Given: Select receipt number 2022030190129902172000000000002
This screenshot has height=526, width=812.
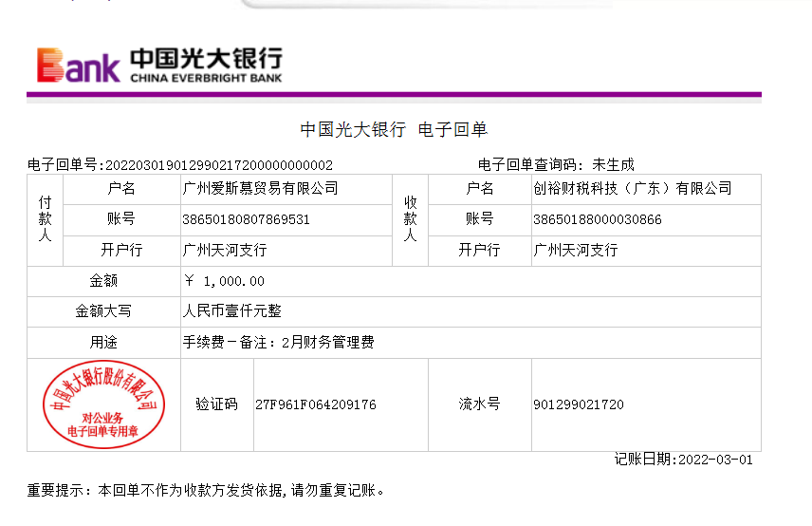Looking at the screenshot, I should (x=219, y=165).
